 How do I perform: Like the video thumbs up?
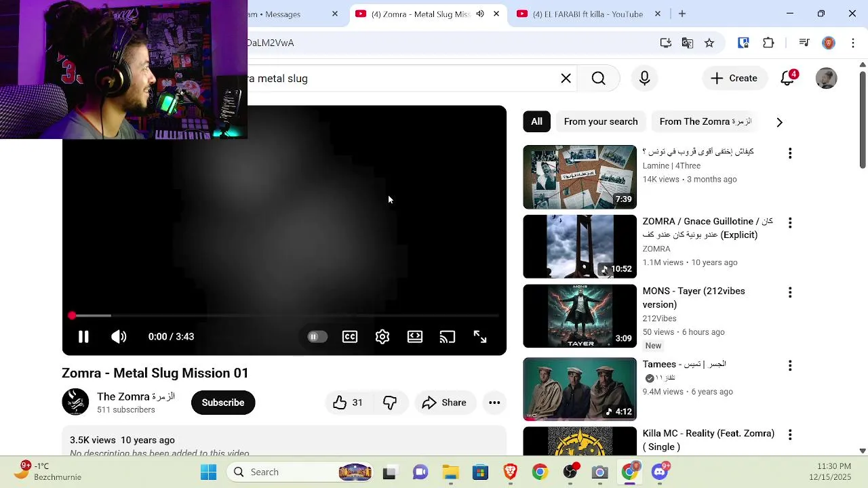[x=348, y=403]
